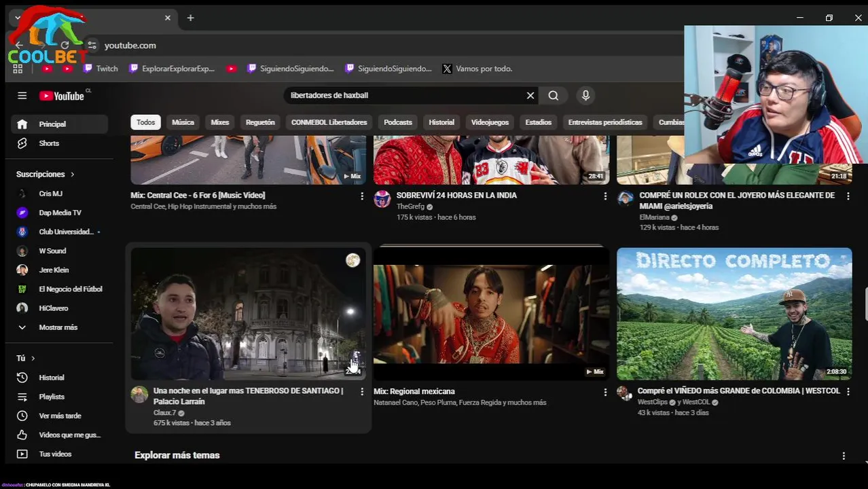
Task: Open site information icon in address bar
Action: point(92,46)
